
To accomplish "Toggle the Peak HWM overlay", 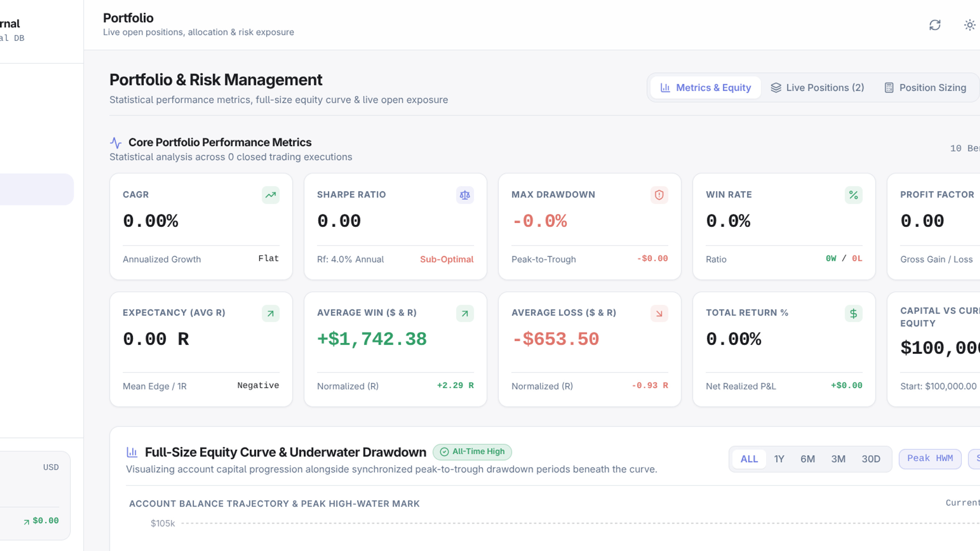I will pyautogui.click(x=930, y=458).
